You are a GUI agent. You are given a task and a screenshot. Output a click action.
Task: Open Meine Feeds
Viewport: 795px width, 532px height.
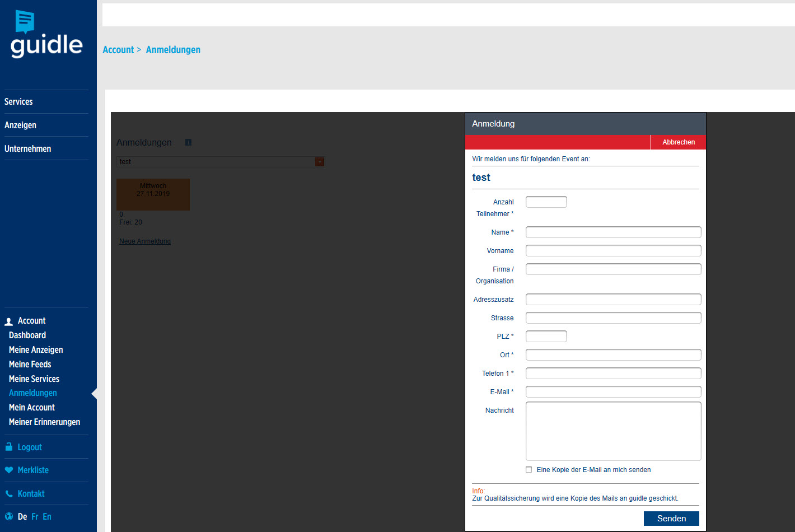[x=30, y=365]
